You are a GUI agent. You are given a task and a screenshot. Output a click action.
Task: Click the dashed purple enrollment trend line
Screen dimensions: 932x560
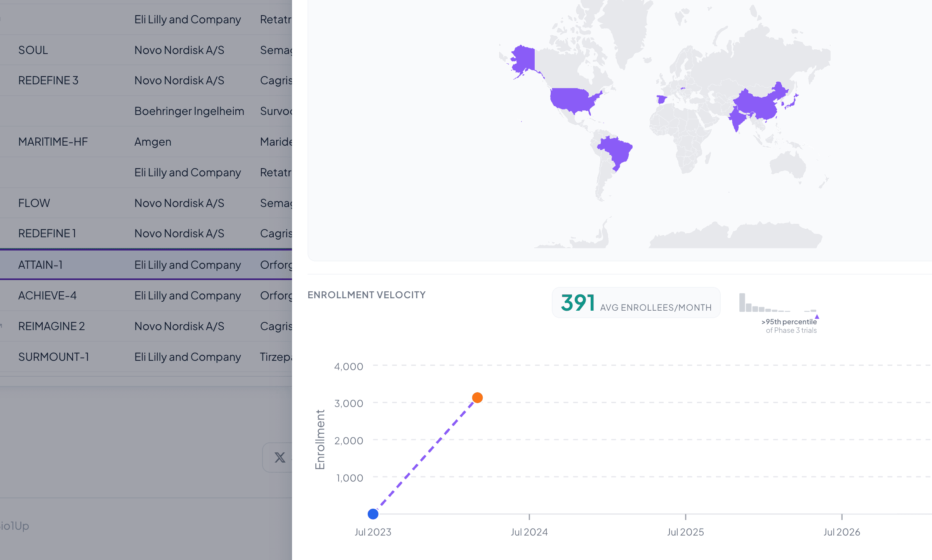(x=425, y=456)
